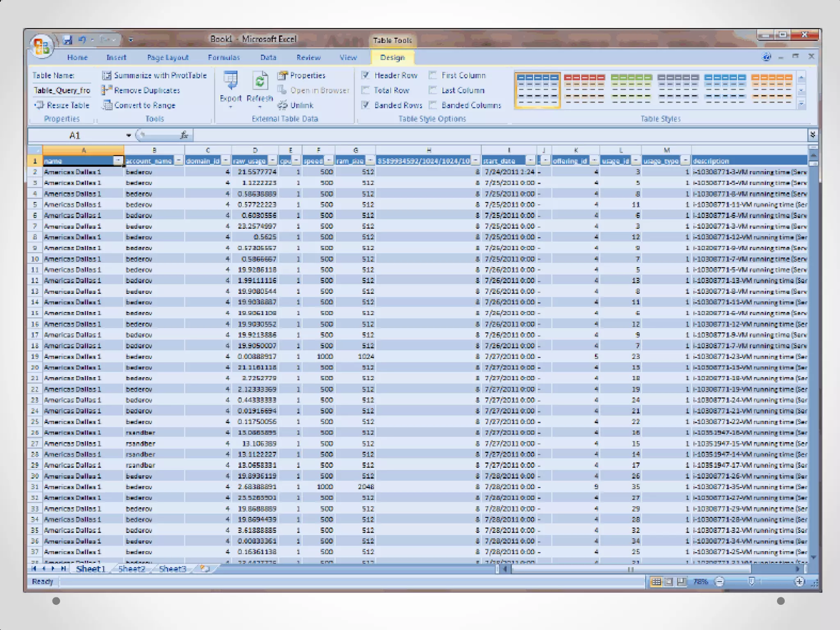Click Summarize with PivotTable
The image size is (840, 630).
click(x=155, y=75)
